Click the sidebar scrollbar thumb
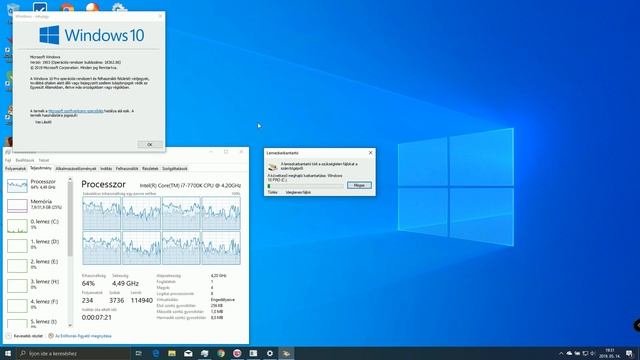Screen dimensions: 640x360 point(70,218)
